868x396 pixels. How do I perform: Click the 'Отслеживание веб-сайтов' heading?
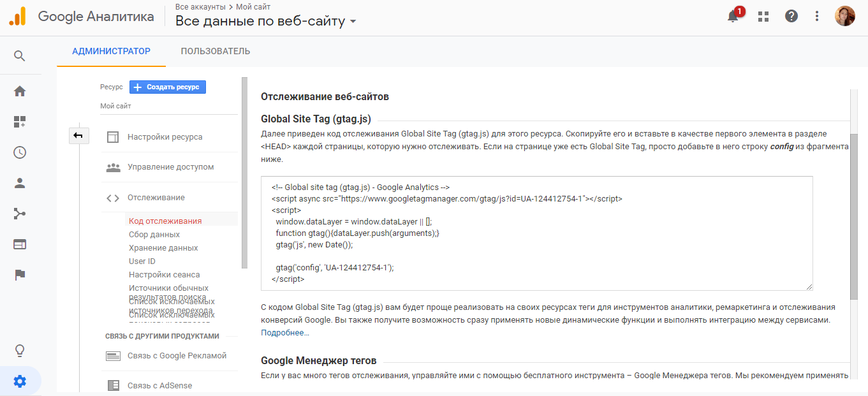pos(325,97)
